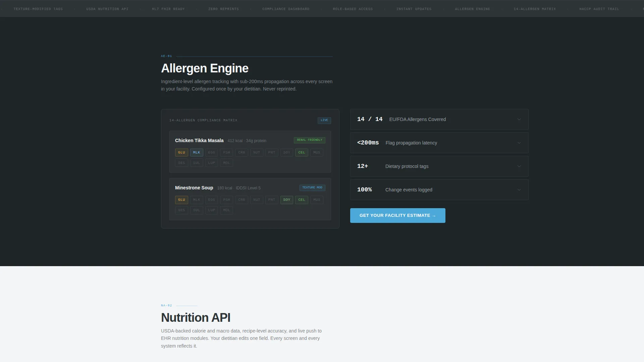
Task: Select the NUT chip under Chicken Tikka Masala
Action: (x=257, y=153)
